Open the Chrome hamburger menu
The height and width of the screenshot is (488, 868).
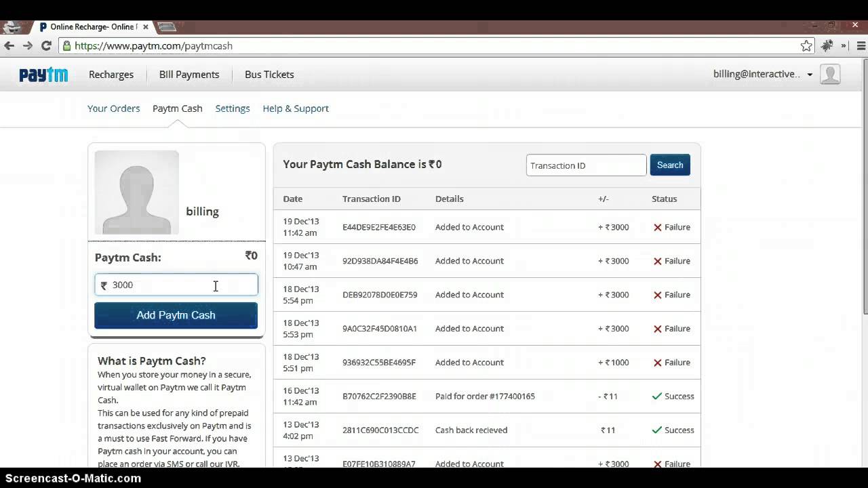(861, 46)
